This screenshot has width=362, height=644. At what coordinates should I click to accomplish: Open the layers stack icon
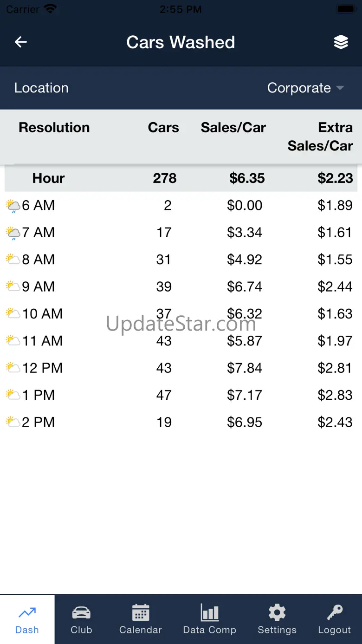coord(341,42)
